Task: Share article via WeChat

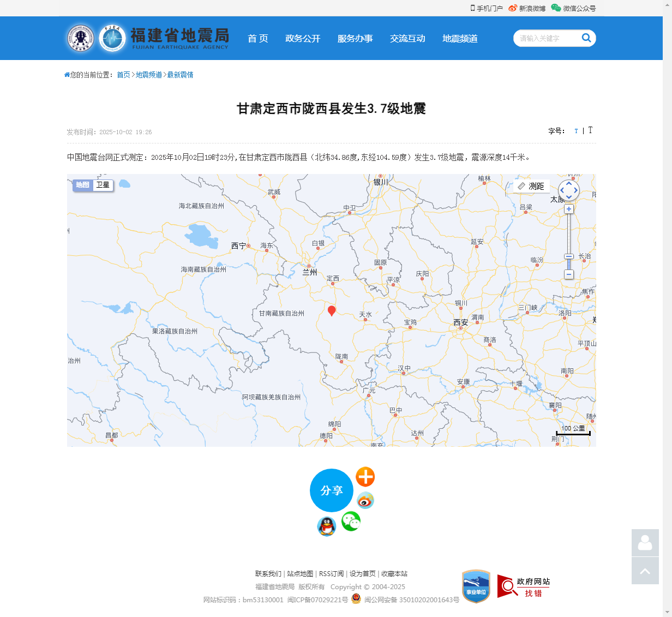Action: 351,521
